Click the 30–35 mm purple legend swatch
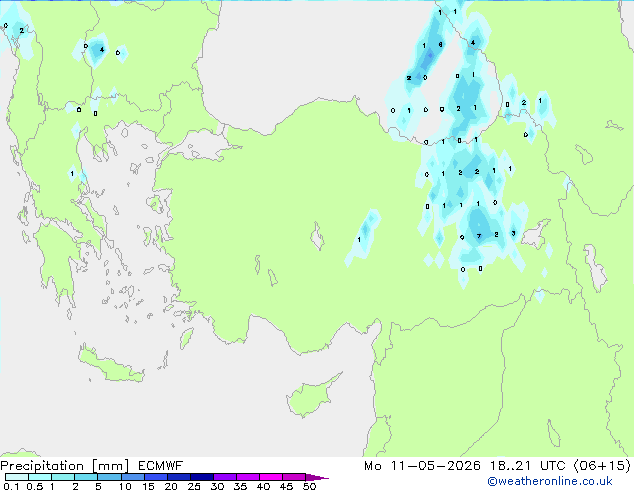This screenshot has width=634, height=490. coord(224,477)
